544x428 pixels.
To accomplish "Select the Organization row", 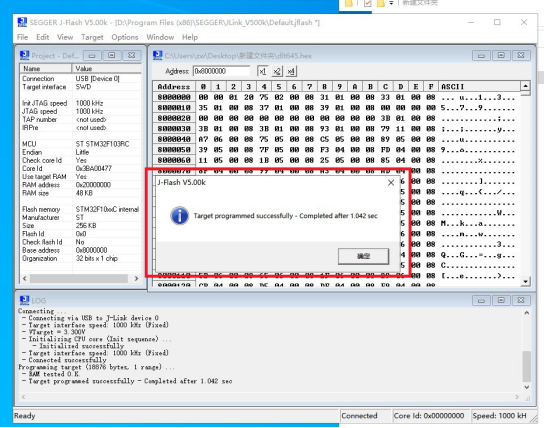I will click(80, 259).
